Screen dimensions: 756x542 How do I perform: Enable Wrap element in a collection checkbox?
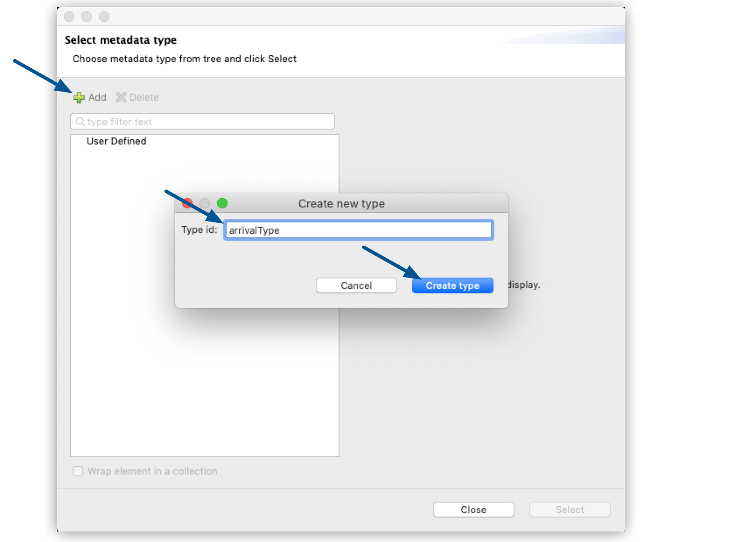78,471
